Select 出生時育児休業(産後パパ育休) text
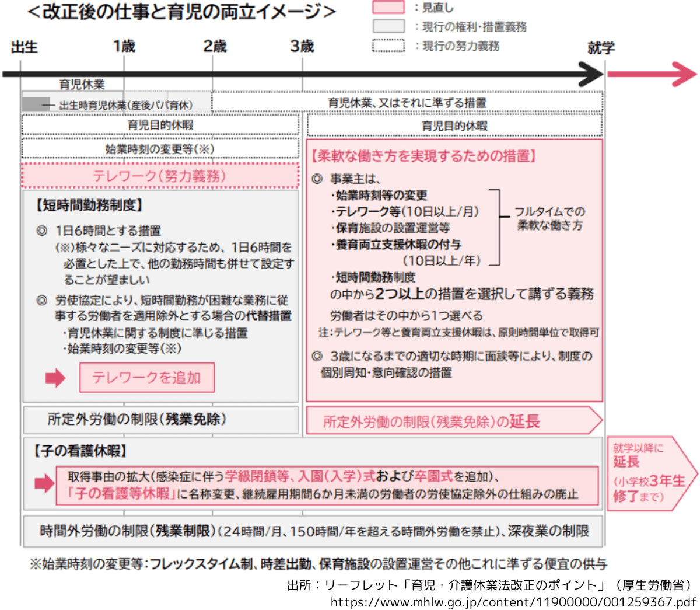 point(126,105)
